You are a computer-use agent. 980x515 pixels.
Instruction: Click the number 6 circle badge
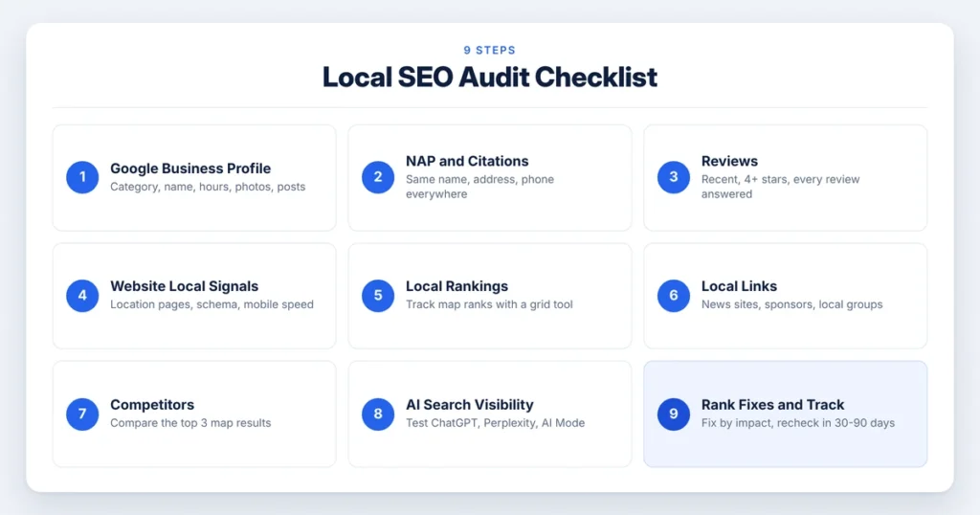(x=674, y=296)
